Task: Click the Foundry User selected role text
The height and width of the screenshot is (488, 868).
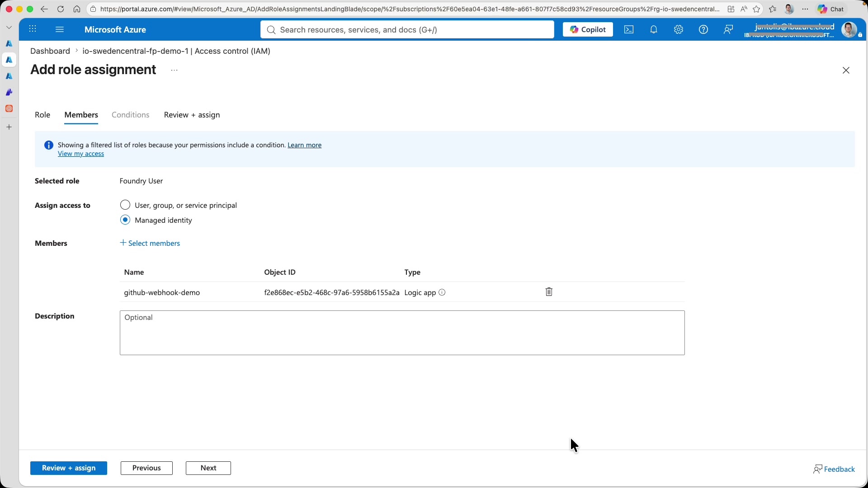Action: click(142, 181)
